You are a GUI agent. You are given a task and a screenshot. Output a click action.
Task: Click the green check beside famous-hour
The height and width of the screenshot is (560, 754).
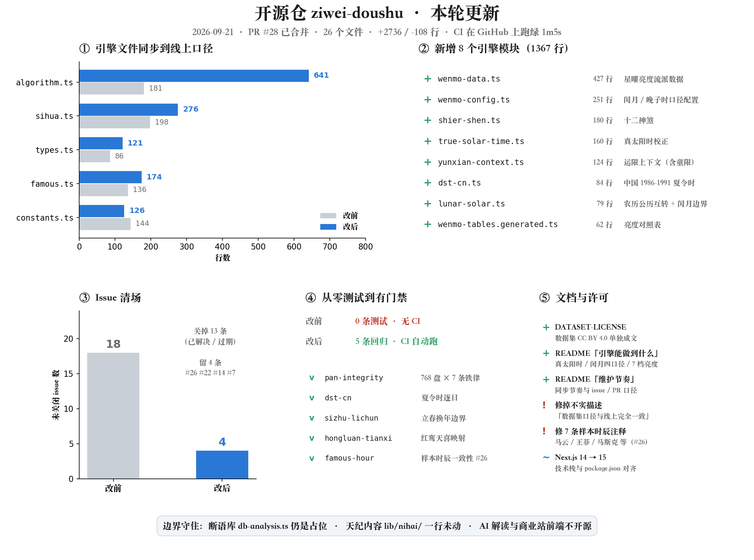(x=312, y=458)
